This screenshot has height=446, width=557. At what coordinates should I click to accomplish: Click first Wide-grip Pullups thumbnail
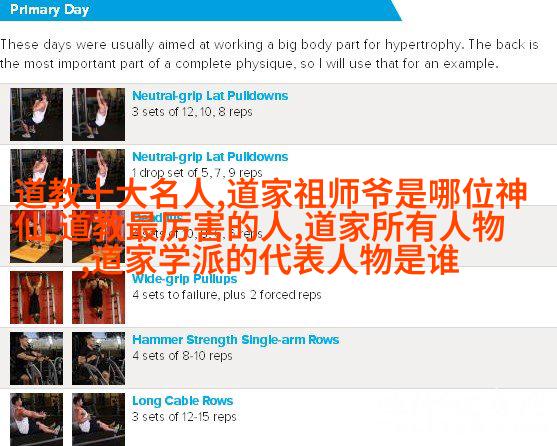[x=37, y=298]
